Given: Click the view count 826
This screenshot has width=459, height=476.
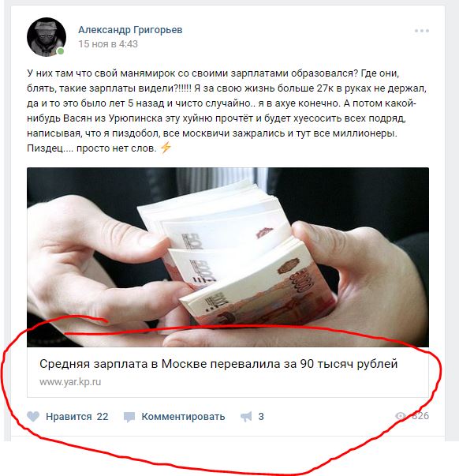Looking at the screenshot, I should click(x=420, y=415).
